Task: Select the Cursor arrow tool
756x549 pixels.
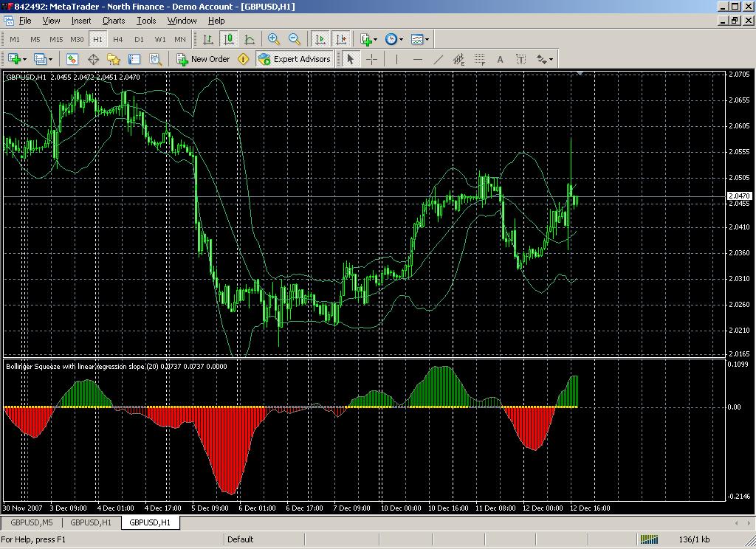Action: point(351,59)
